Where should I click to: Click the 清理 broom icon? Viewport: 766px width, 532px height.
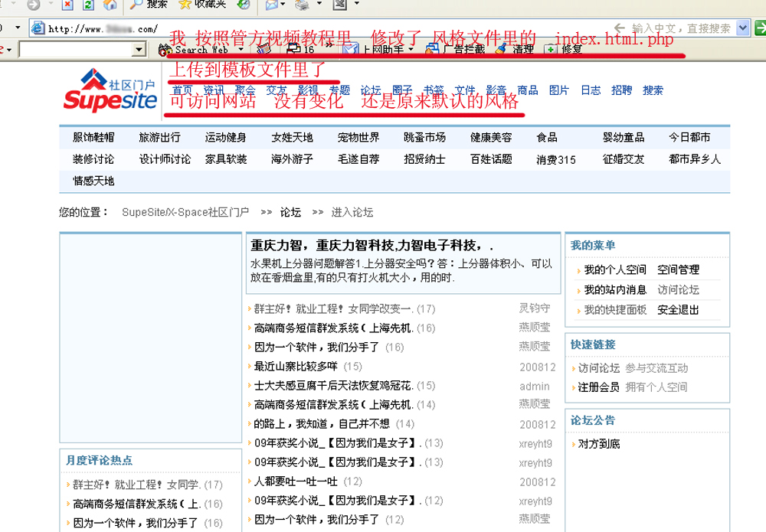(x=501, y=49)
